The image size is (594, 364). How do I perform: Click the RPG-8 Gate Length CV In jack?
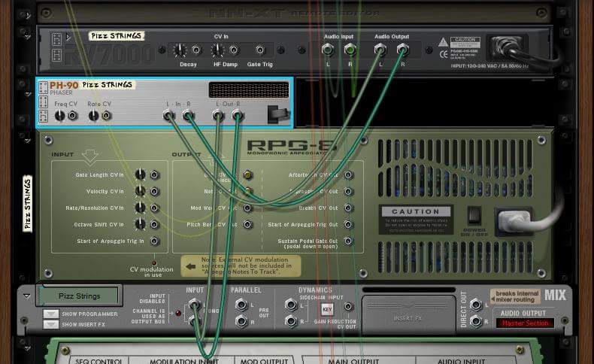pos(154,174)
